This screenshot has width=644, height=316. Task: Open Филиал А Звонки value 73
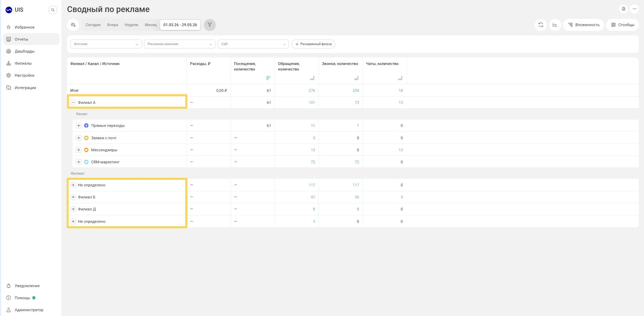point(357,102)
